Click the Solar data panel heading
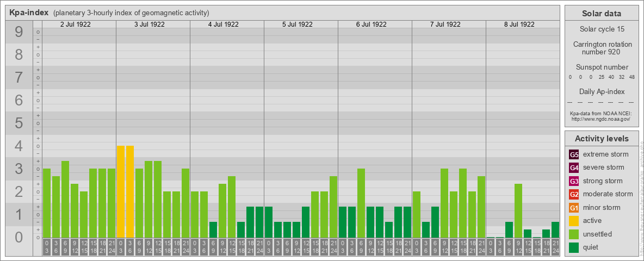 point(602,14)
